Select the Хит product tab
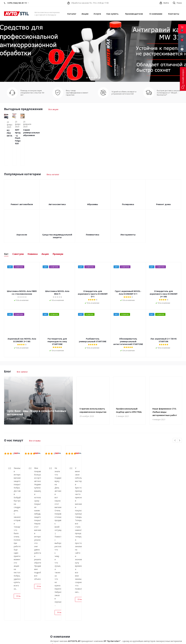186x644 pixels. (x=6, y=254)
